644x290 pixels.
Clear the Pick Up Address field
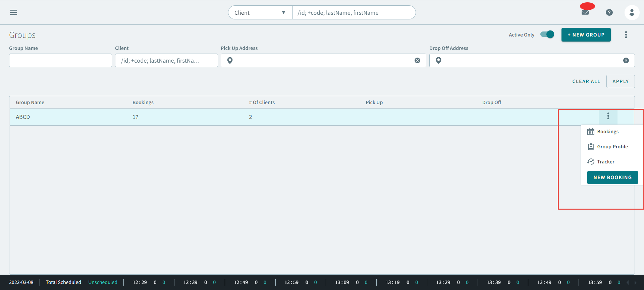tap(417, 61)
